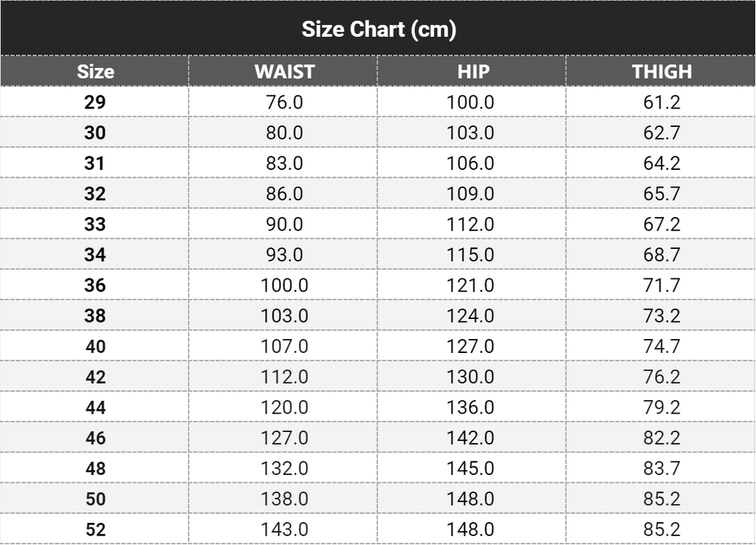Click the size 32 row label
Screen dimensions: 756x545
pos(95,194)
